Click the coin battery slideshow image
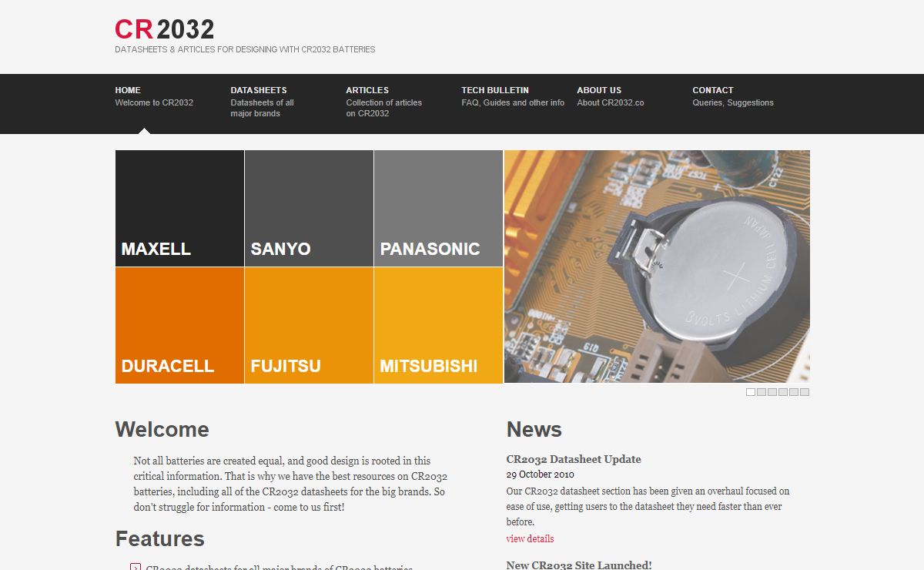The image size is (924, 570). click(657, 267)
